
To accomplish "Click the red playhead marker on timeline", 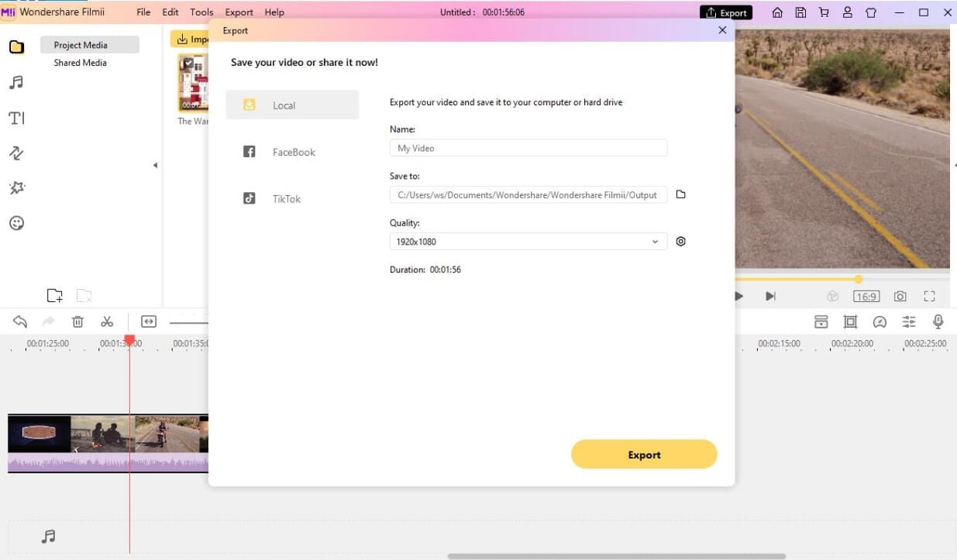I will [129, 340].
